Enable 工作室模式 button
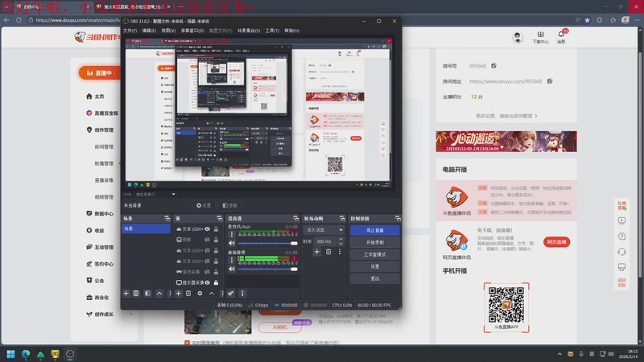644x362 pixels. click(374, 254)
